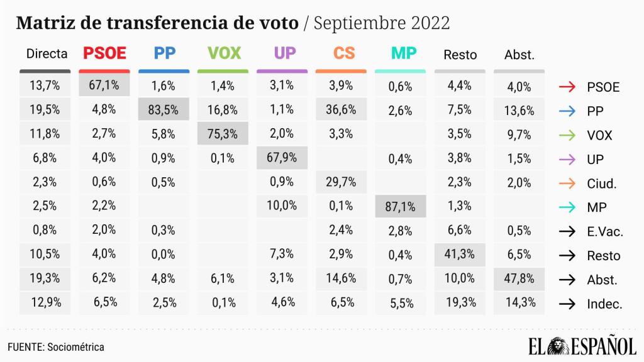Select the Abst. column header
This screenshot has height=362, width=644.
click(x=519, y=55)
